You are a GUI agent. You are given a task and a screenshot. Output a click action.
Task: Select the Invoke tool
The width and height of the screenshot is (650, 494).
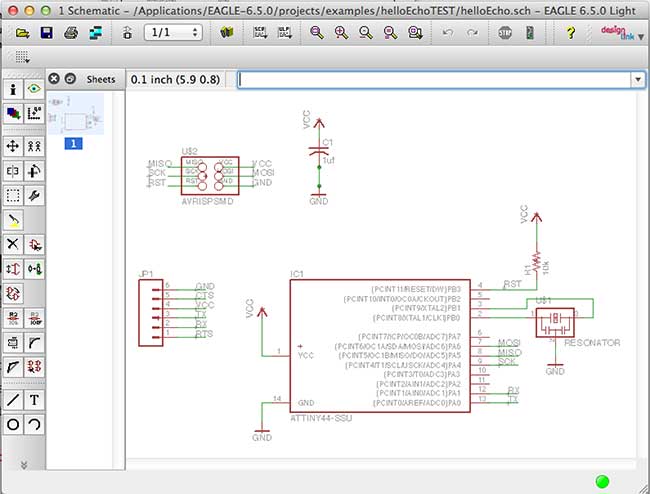(x=34, y=367)
